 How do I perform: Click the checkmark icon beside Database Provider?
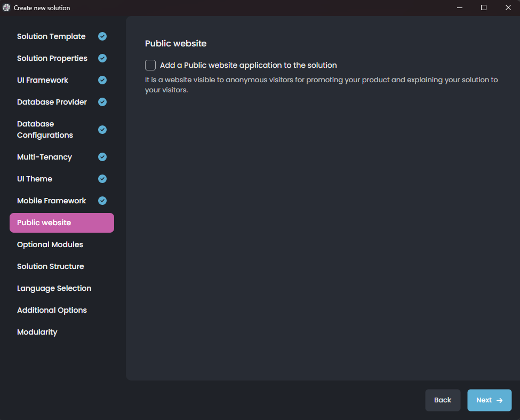pyautogui.click(x=102, y=102)
